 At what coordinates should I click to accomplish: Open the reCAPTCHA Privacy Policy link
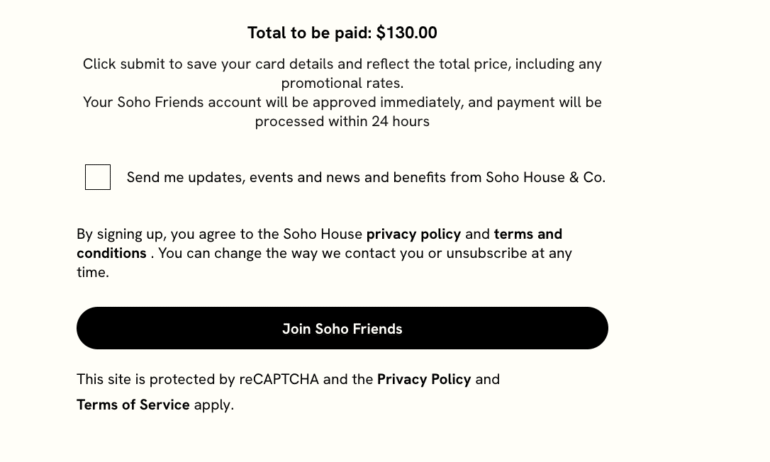423,380
